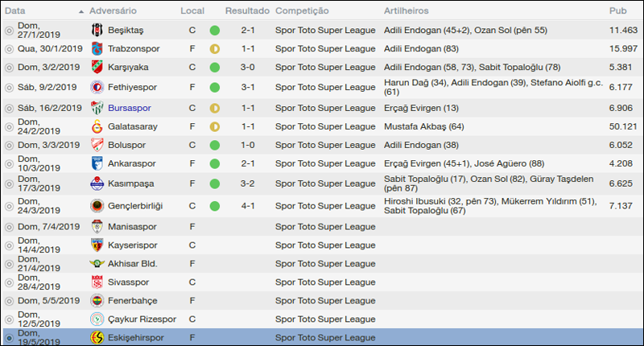Click the 2-1 result against Ankaraspor

pos(249,164)
